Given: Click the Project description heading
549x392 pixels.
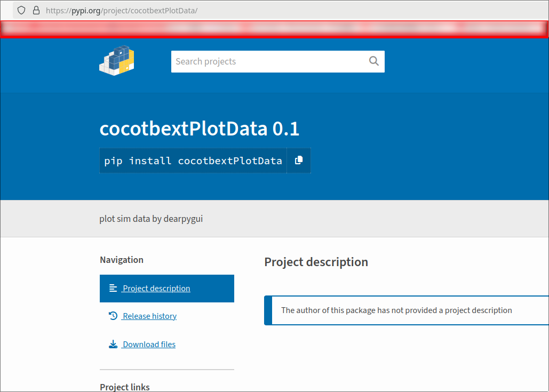Looking at the screenshot, I should tap(316, 262).
